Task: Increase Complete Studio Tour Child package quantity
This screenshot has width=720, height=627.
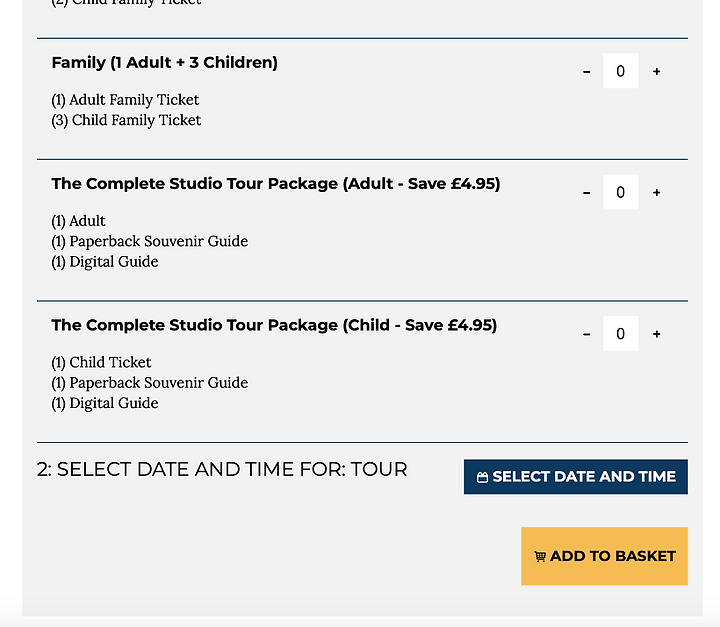Action: pyautogui.click(x=657, y=334)
